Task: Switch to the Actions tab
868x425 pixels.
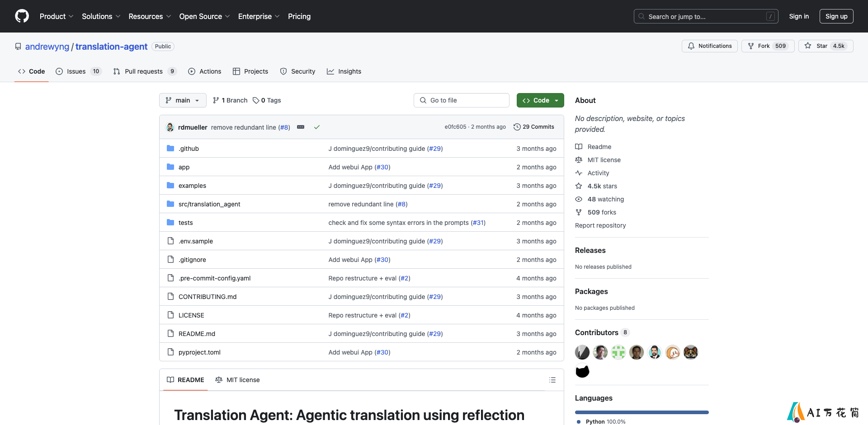Action: click(205, 71)
